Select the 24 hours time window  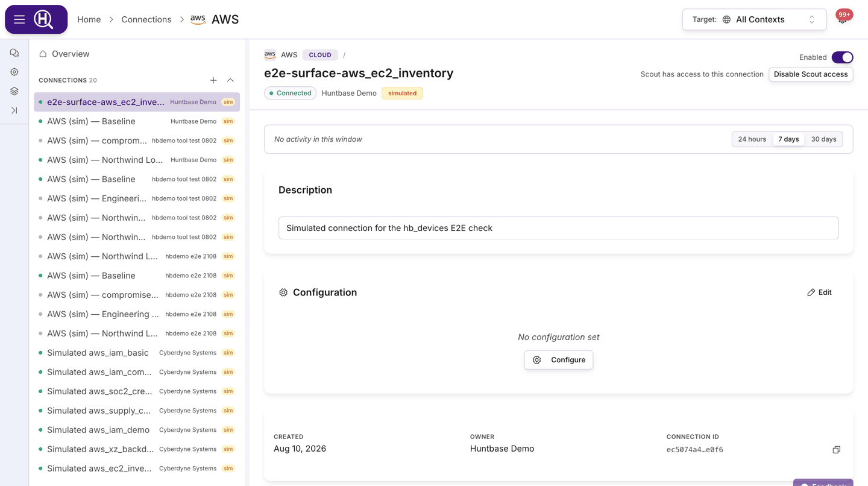click(x=752, y=139)
